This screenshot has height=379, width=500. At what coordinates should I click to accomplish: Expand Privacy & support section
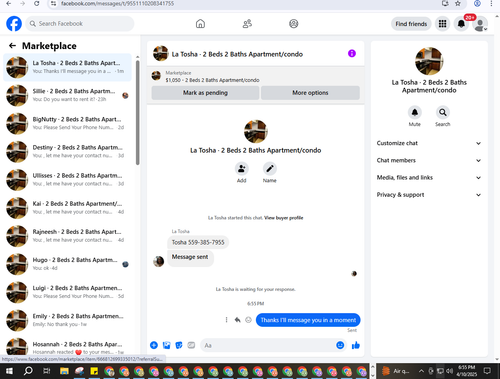[x=429, y=195]
